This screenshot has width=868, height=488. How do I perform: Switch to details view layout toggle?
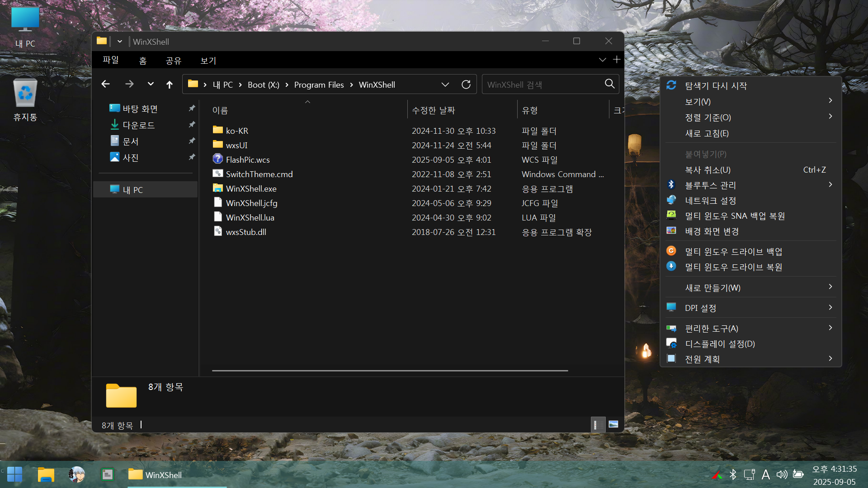coord(598,425)
